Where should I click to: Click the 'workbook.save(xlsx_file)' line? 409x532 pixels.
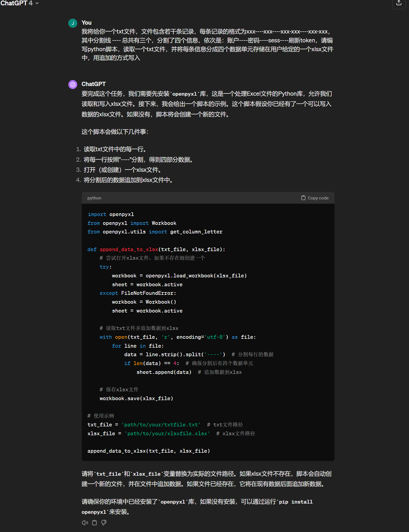(136, 399)
